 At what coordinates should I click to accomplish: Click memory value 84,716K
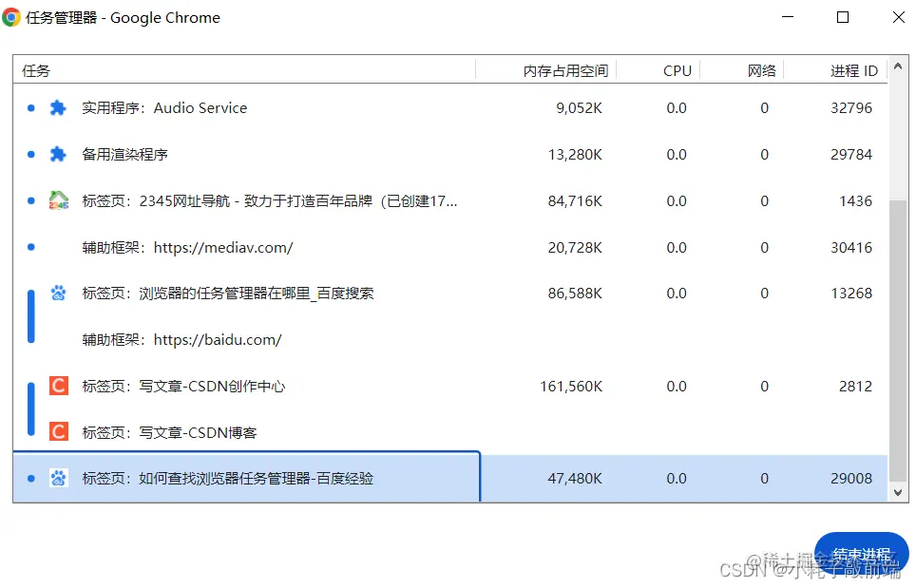(x=575, y=200)
